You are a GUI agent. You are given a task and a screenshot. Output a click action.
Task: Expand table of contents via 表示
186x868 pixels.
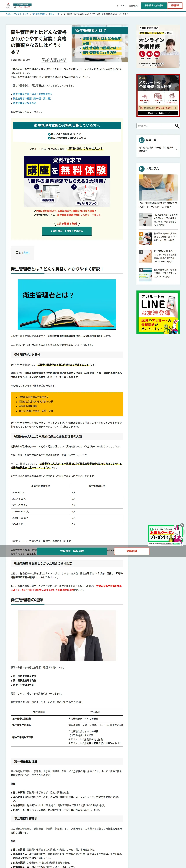click(26, 253)
